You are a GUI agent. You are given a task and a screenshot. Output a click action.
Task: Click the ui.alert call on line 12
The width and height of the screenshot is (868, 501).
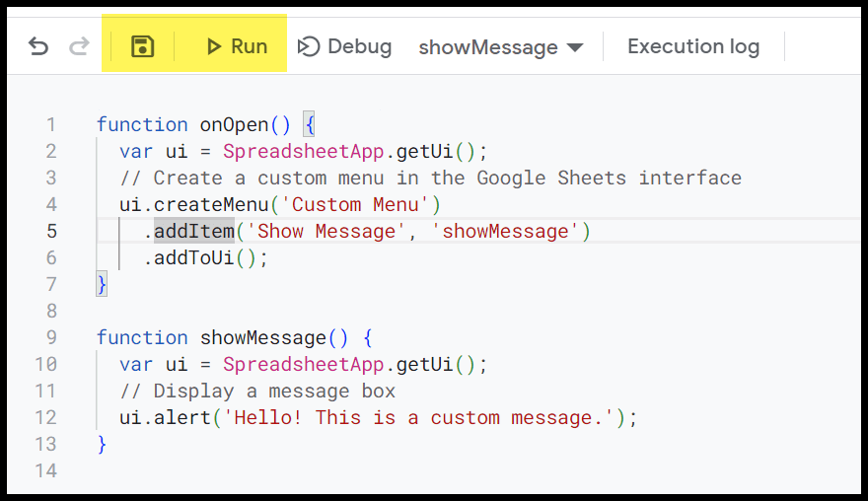166,417
